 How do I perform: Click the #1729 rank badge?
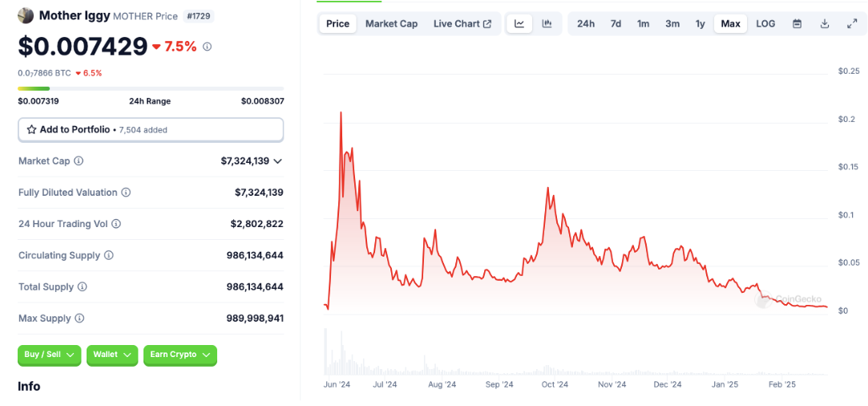tap(198, 16)
